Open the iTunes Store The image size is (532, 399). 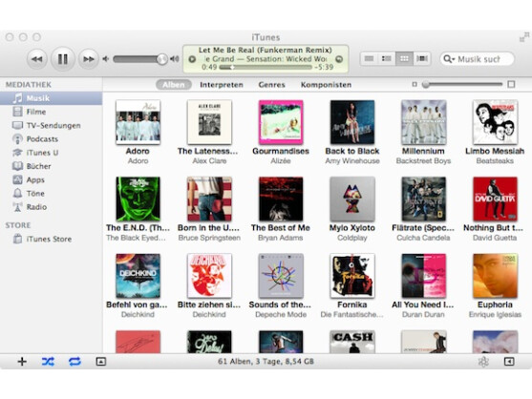pos(51,239)
